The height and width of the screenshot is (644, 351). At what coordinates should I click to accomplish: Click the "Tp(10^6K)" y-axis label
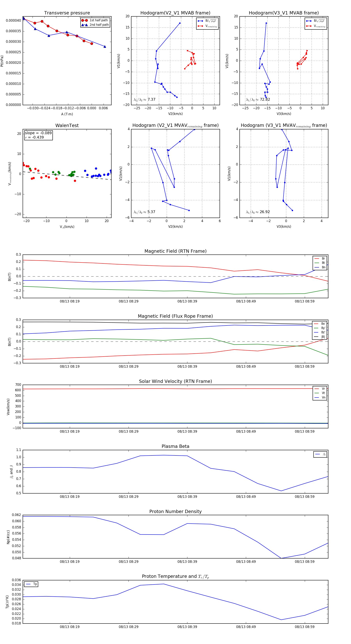(7, 602)
